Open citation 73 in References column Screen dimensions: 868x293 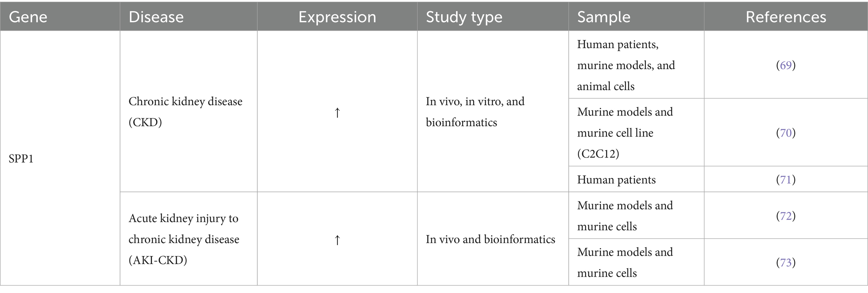pyautogui.click(x=786, y=262)
